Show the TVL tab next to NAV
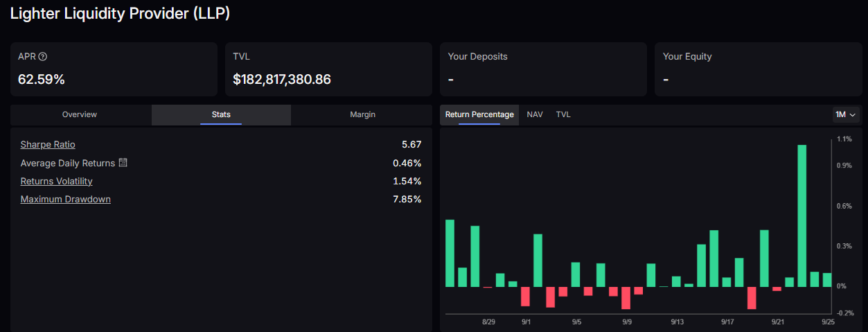This screenshot has width=868, height=332. click(563, 114)
